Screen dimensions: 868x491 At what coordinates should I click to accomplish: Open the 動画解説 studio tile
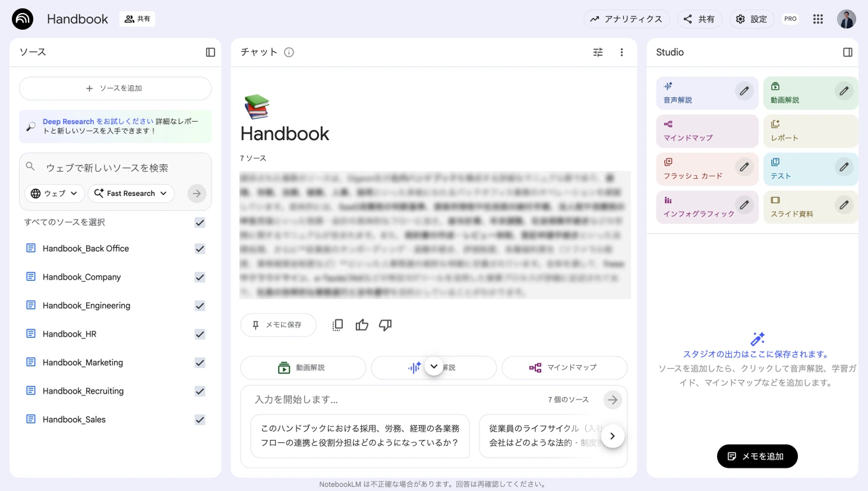[810, 93]
